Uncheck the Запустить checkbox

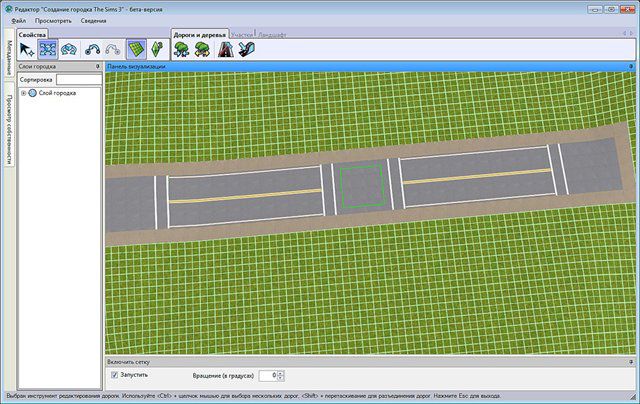coord(115,374)
